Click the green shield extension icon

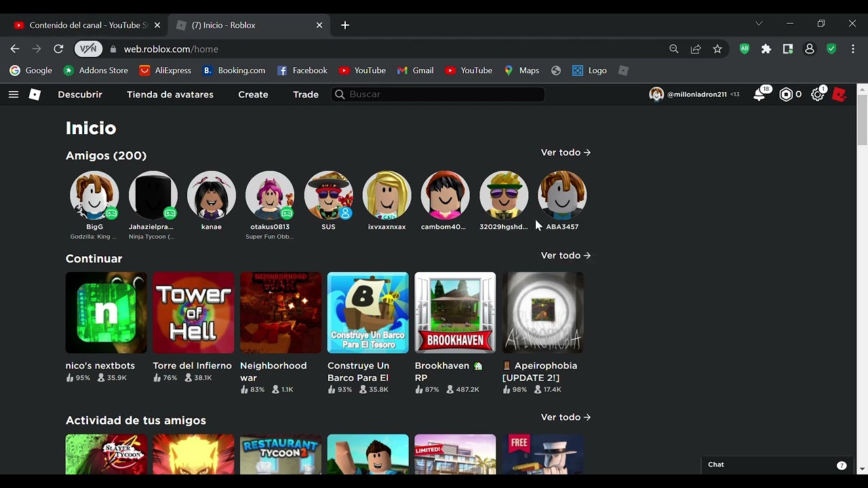pyautogui.click(x=831, y=49)
